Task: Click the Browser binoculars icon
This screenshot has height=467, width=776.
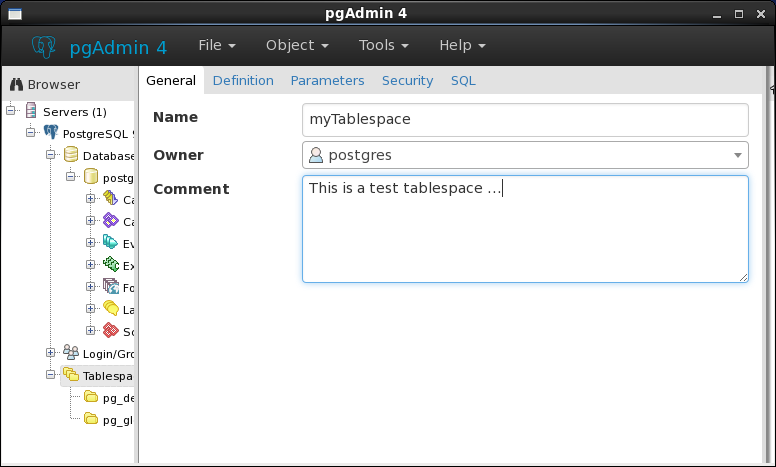Action: point(16,84)
